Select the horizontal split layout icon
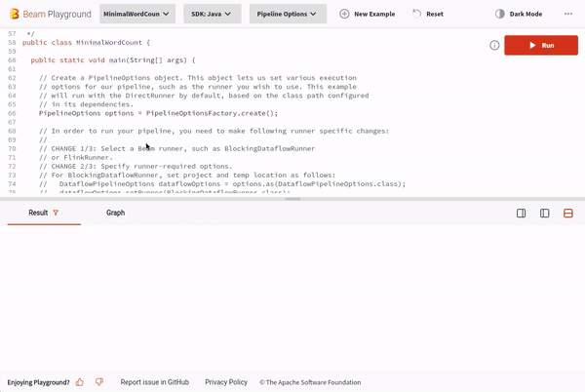585x392 pixels. pyautogui.click(x=568, y=214)
